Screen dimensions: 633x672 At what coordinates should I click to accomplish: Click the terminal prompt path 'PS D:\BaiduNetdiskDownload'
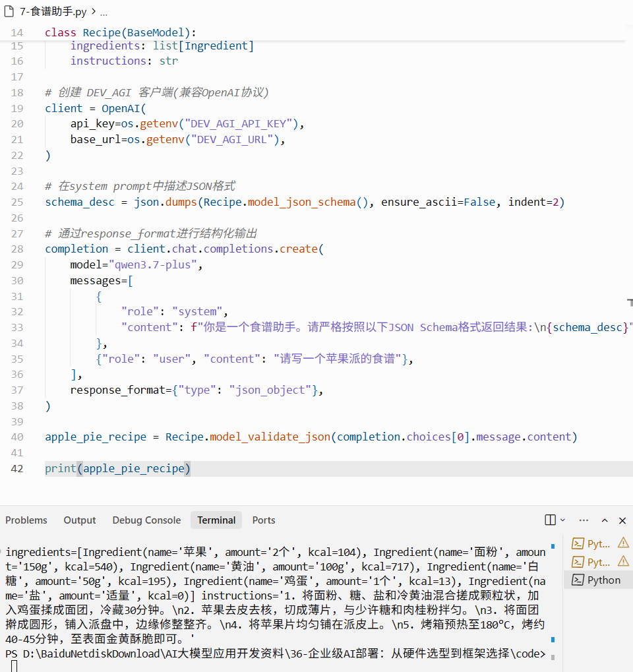click(82, 654)
